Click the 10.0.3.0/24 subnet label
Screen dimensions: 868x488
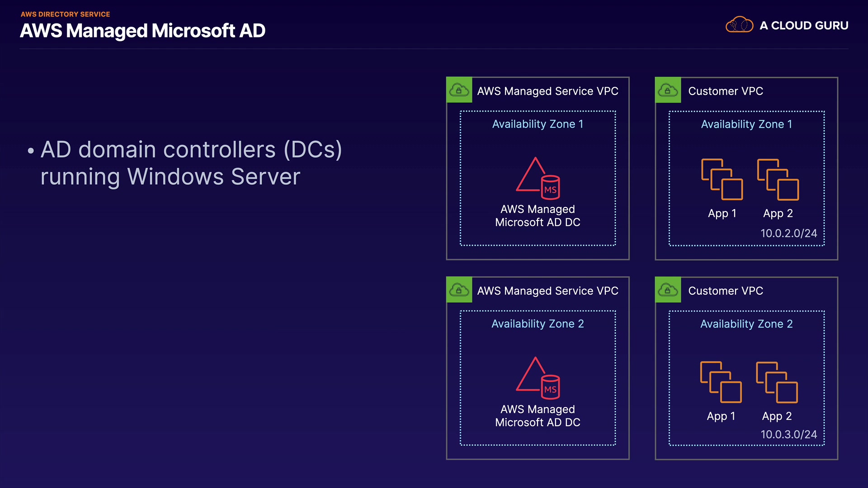[x=788, y=434]
